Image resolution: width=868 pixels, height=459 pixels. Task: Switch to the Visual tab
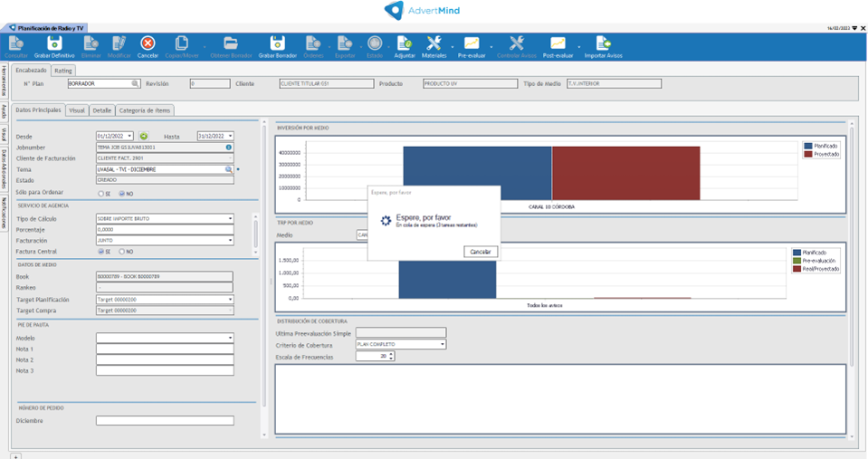77,110
